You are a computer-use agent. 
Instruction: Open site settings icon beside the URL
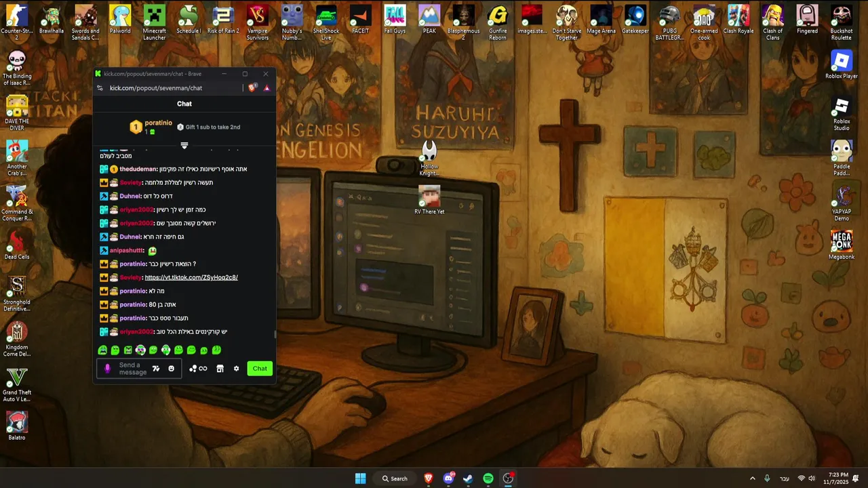point(100,87)
